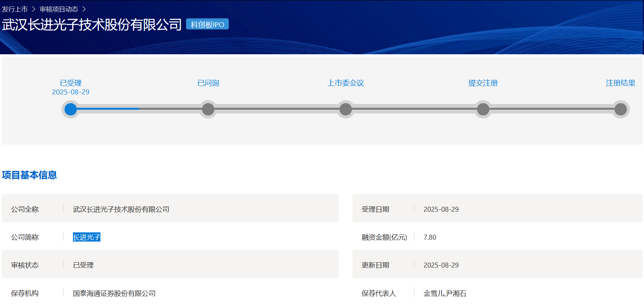Click the 更新日期 field label

tap(375, 265)
